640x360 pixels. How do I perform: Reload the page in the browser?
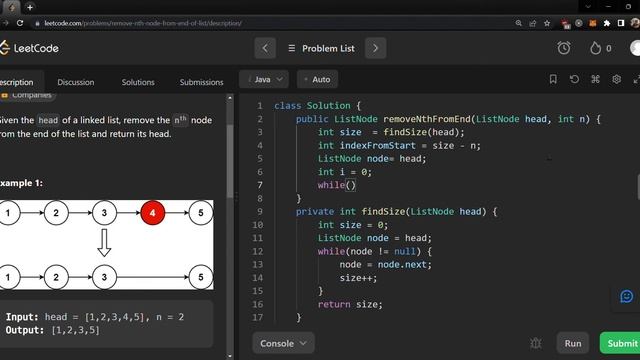pos(20,23)
